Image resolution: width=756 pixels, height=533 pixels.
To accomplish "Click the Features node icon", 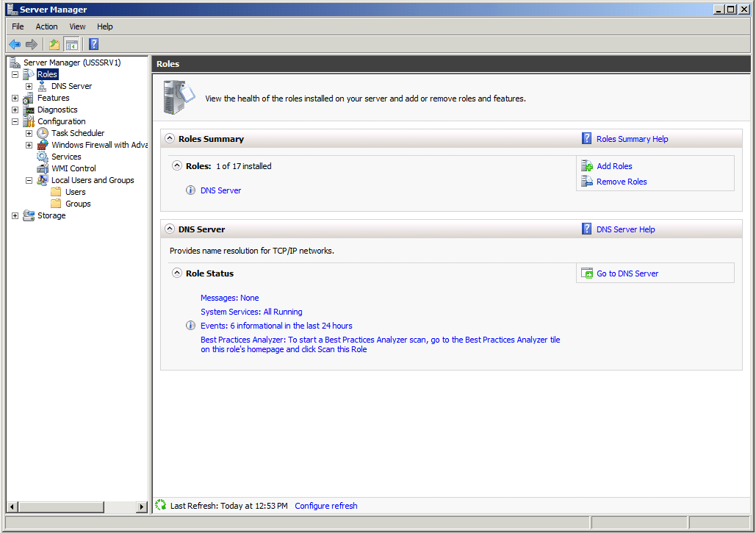I will 29,98.
